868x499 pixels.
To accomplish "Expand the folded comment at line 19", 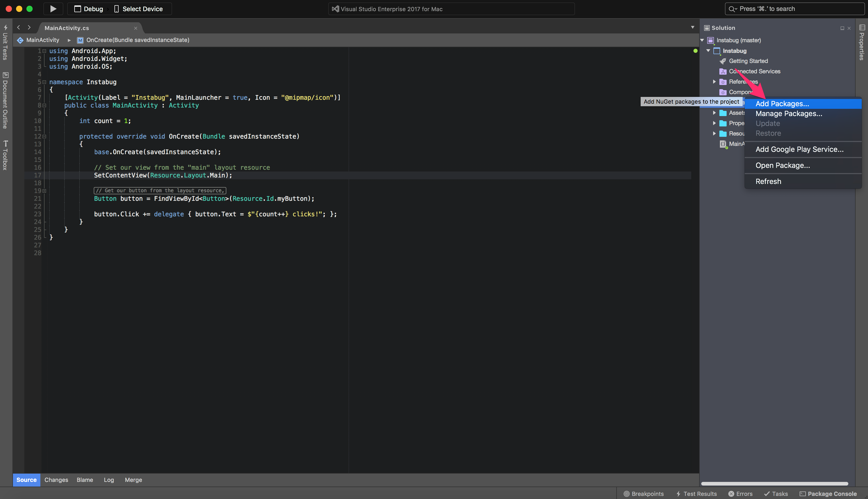I will [x=44, y=191].
